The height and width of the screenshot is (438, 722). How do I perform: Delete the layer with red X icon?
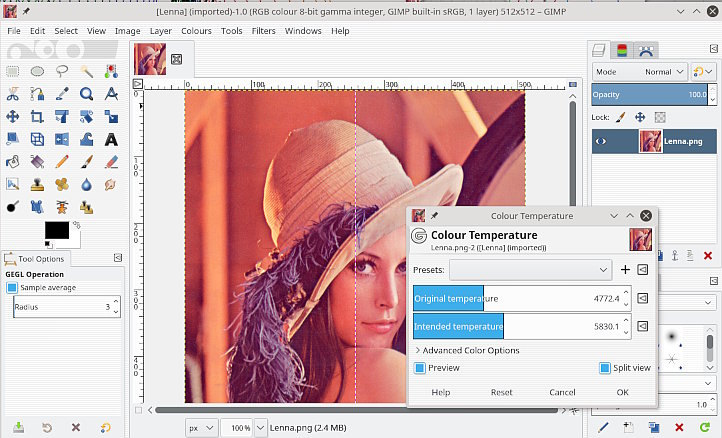coord(708,256)
